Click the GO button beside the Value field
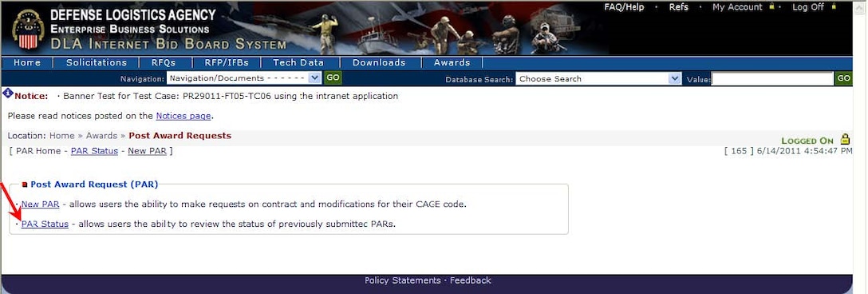The width and height of the screenshot is (868, 294). coord(843,78)
